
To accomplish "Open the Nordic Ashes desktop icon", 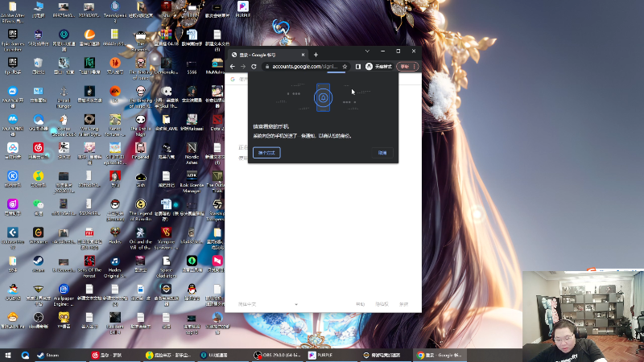I will [192, 154].
